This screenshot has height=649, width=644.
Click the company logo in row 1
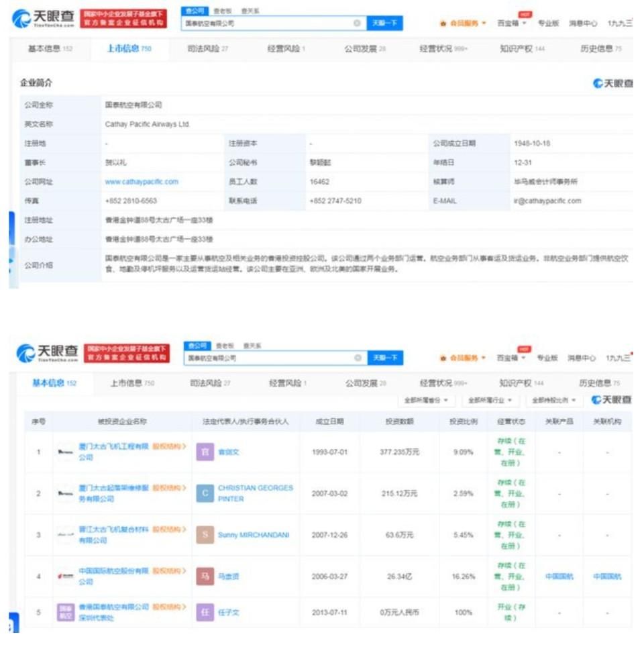click(65, 452)
